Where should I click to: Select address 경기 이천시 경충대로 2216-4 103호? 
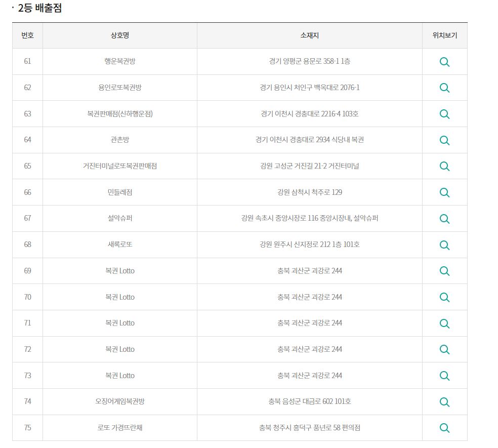click(309, 114)
